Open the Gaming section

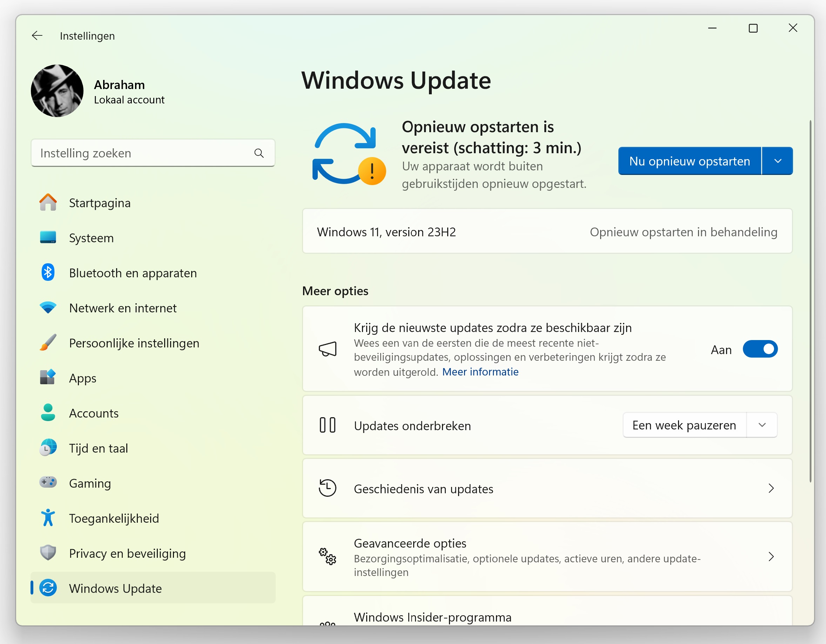point(153,483)
